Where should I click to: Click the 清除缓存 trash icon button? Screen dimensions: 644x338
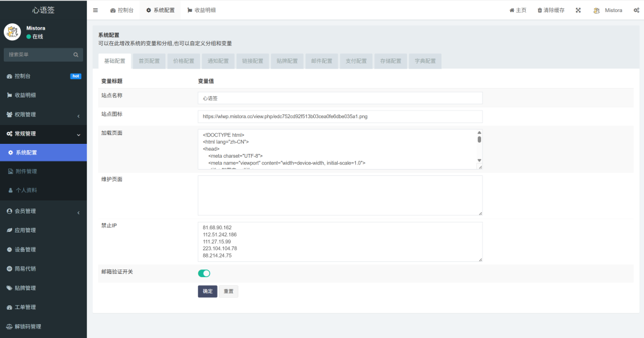click(551, 10)
